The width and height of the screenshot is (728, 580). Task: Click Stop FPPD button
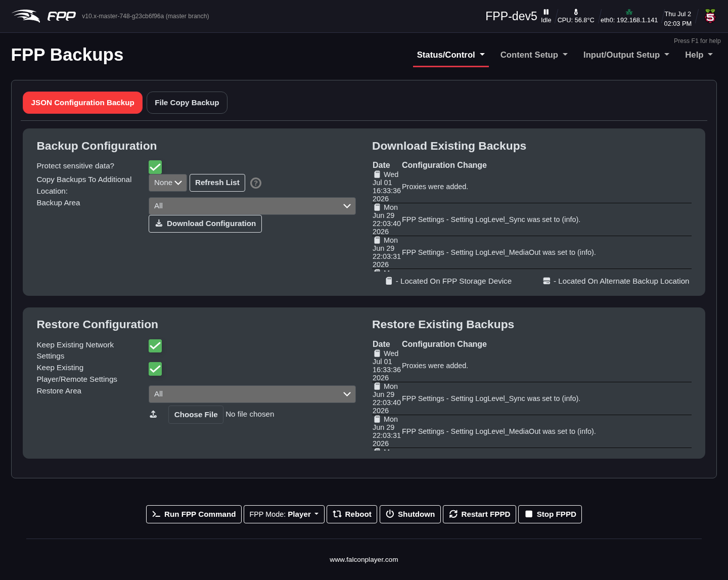click(550, 514)
